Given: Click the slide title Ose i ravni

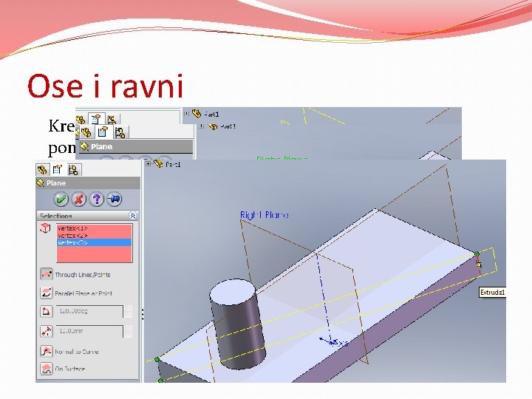Looking at the screenshot, I should pyautogui.click(x=106, y=86).
